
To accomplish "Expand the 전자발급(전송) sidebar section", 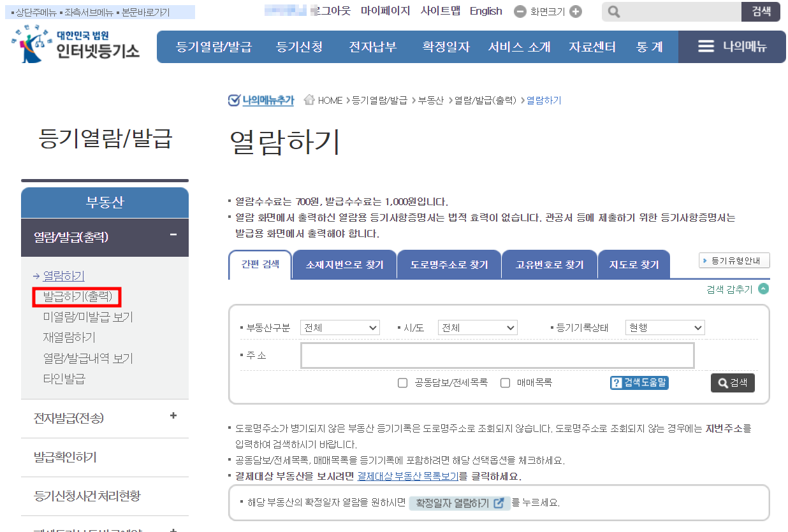I will pos(172,414).
